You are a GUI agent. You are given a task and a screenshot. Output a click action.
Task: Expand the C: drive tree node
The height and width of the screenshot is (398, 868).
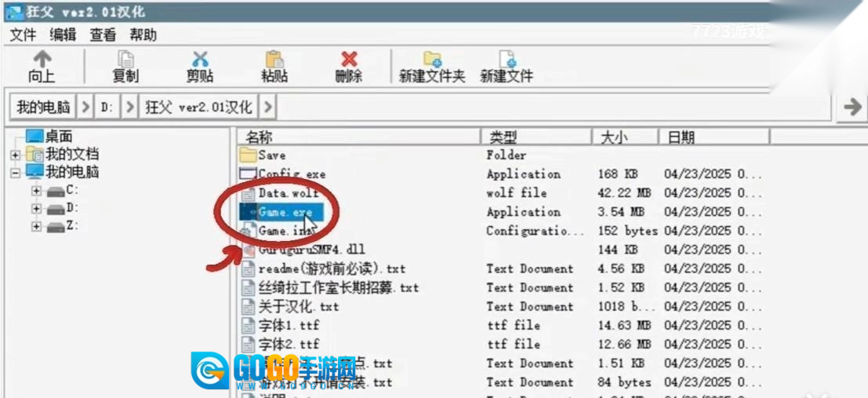(x=36, y=191)
